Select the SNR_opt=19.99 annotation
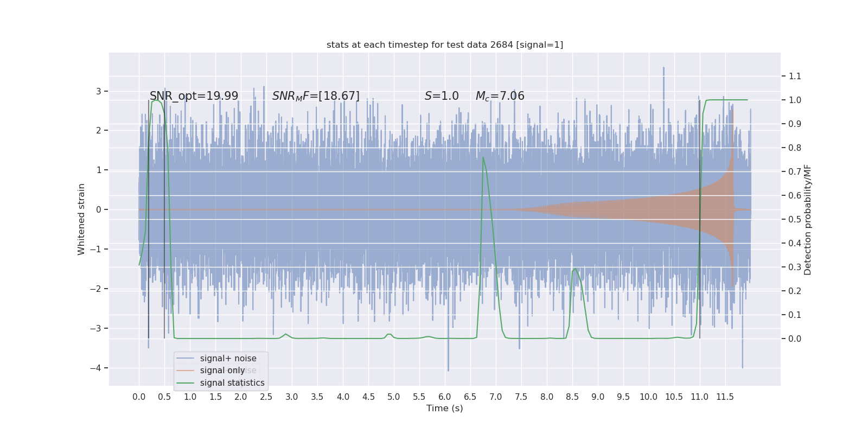This screenshot has height=434, width=868. 194,96
